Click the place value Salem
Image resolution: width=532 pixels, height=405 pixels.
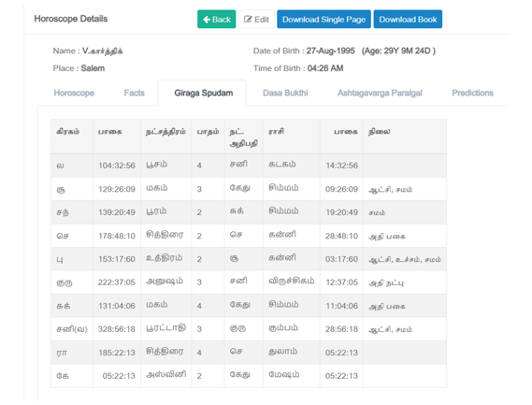tap(93, 68)
